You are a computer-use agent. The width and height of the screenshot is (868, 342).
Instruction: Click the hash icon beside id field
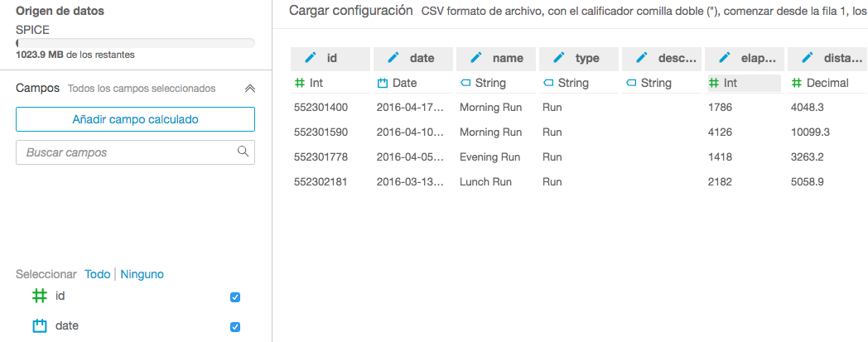[x=39, y=296]
